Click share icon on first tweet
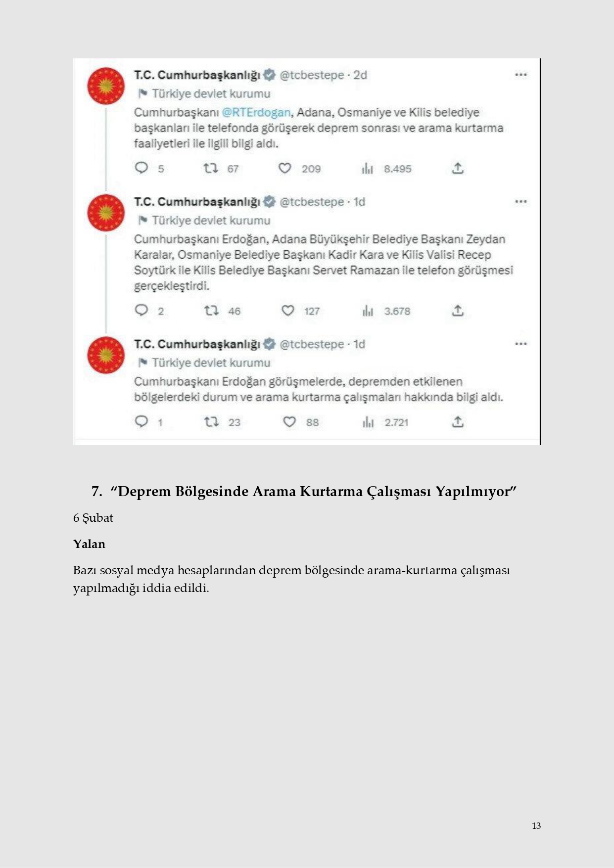The height and width of the screenshot is (868, 614). 458,168
